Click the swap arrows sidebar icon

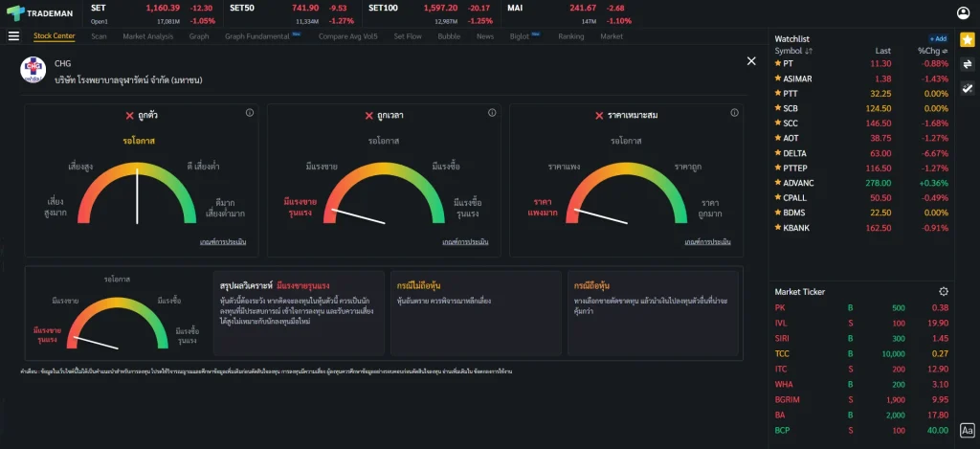[967, 64]
